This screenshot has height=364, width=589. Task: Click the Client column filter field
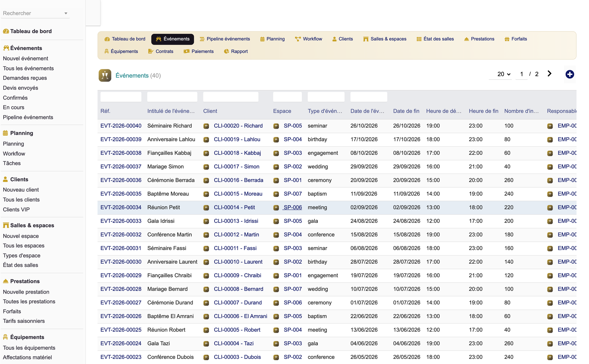click(x=231, y=97)
